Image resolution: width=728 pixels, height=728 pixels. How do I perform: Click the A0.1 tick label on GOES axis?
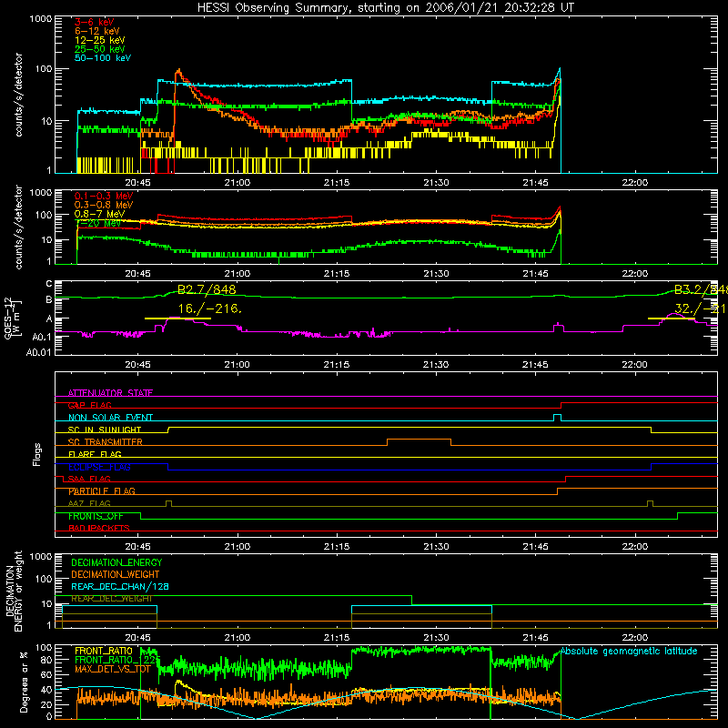pyautogui.click(x=42, y=337)
